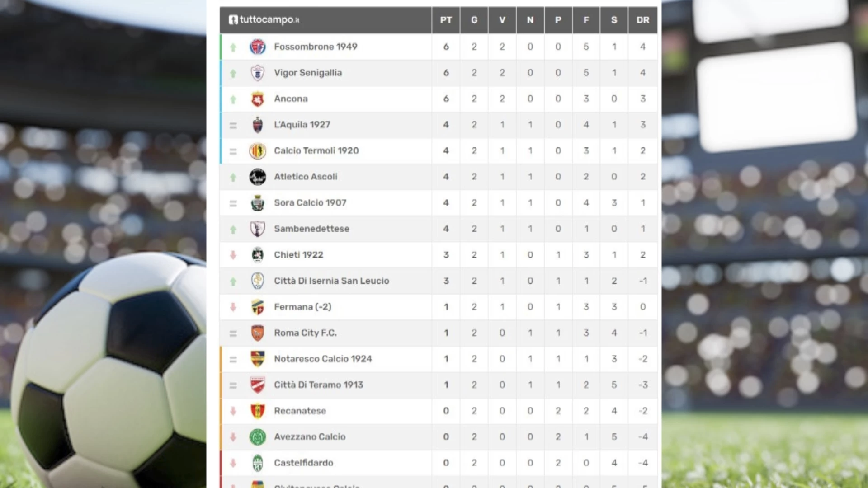
Task: Select the DR column header
Action: (x=643, y=20)
